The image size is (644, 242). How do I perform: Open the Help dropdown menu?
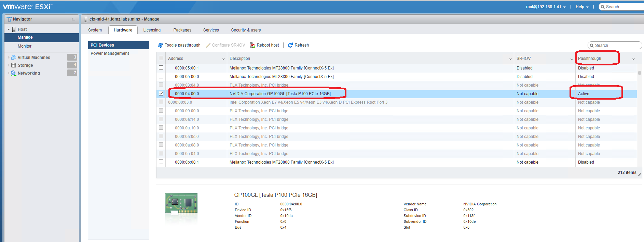point(582,7)
